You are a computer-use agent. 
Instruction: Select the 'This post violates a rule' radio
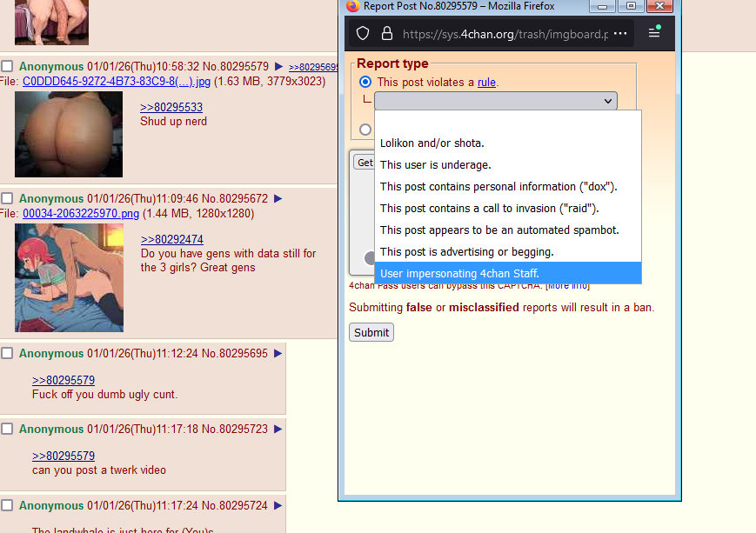(365, 82)
